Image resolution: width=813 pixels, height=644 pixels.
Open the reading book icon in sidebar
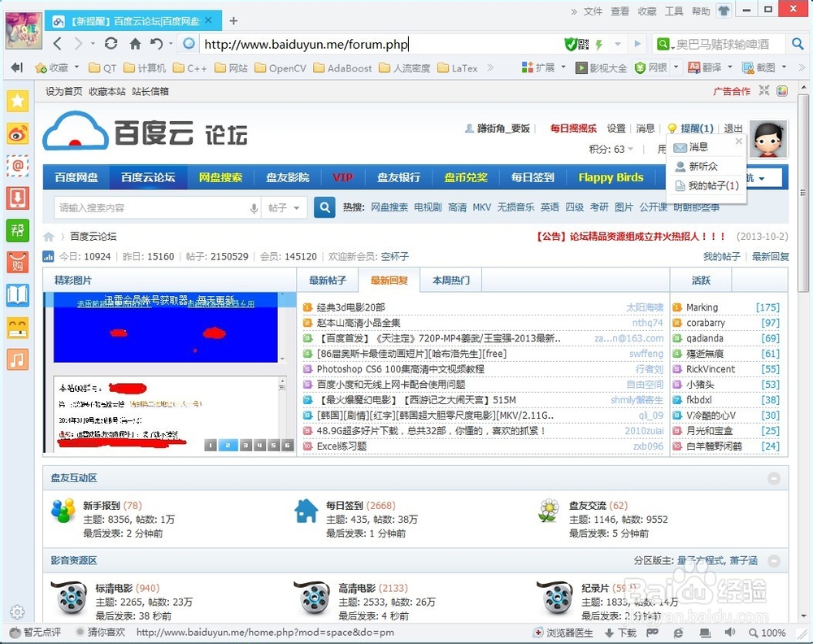(x=18, y=295)
